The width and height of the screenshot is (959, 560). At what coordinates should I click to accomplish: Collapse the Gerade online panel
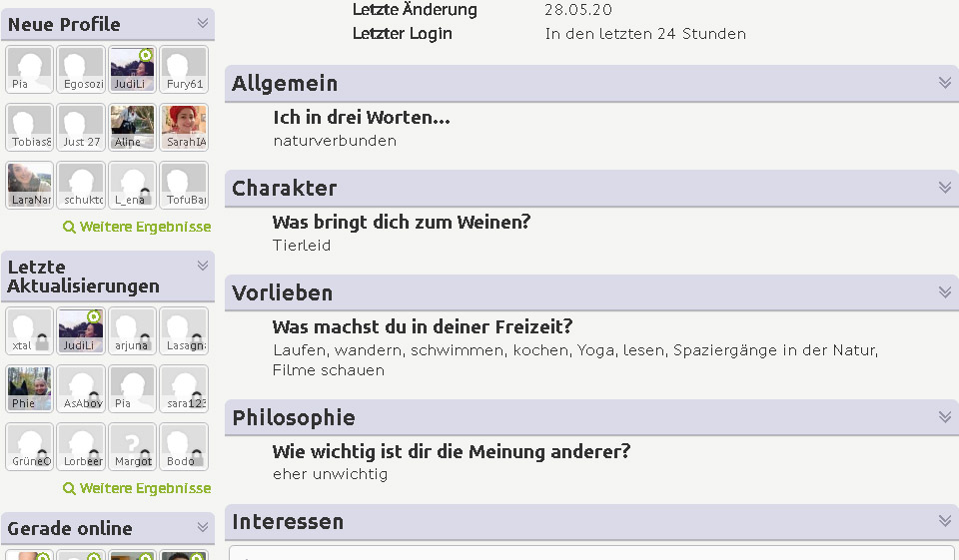click(203, 527)
